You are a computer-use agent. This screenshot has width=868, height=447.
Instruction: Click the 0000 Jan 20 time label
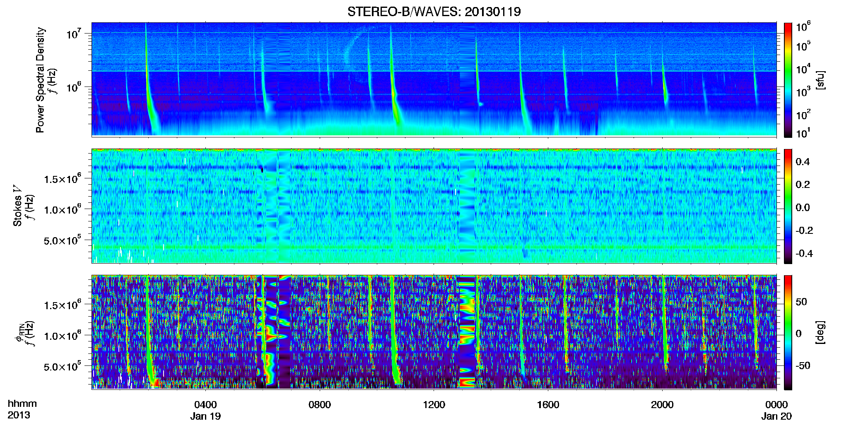pos(776,410)
